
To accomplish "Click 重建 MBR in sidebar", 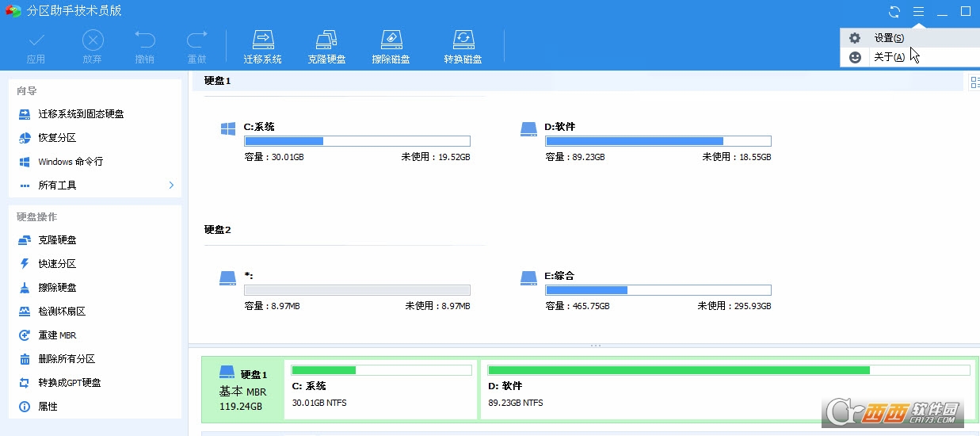I will click(x=57, y=335).
